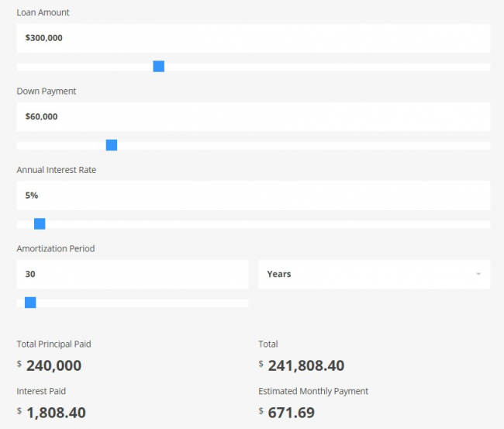Click the Interest Paid value 1,808.40
Screen dimensions: 504x429
(x=56, y=413)
